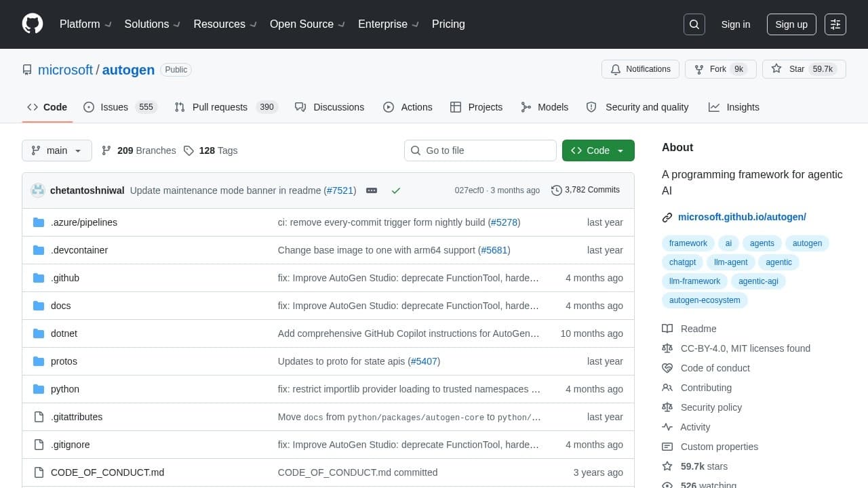This screenshot has height=488, width=868.
Task: Open the appearance settings icon button
Action: [835, 24]
